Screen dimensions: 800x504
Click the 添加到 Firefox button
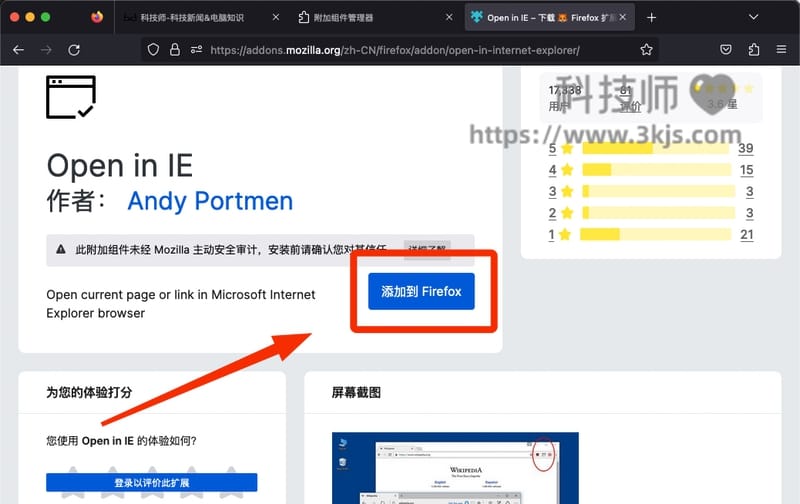421,291
